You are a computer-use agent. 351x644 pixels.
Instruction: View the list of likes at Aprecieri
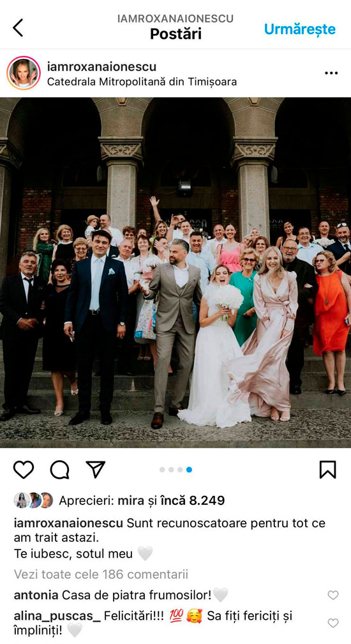coord(142,500)
